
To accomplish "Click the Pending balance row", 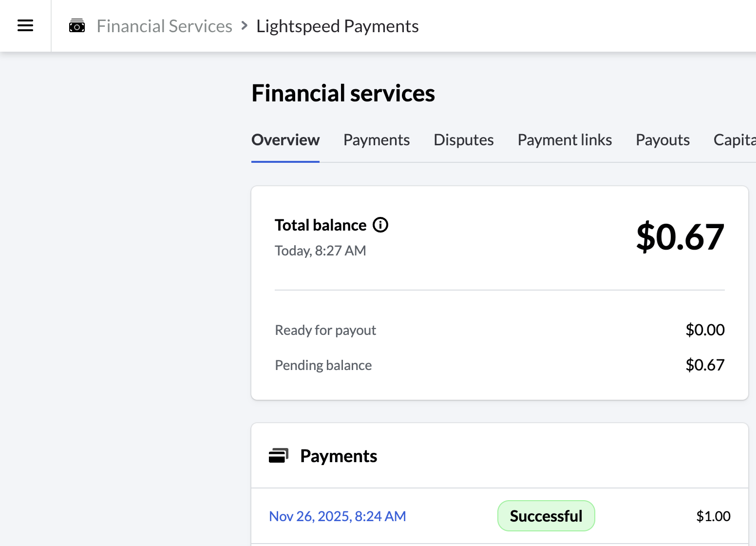I will tap(500, 365).
